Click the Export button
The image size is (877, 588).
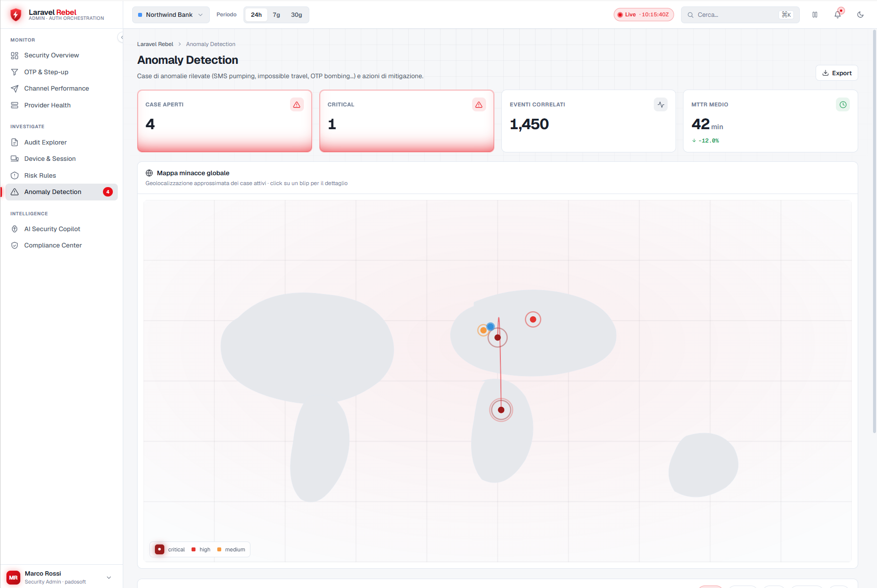click(837, 73)
